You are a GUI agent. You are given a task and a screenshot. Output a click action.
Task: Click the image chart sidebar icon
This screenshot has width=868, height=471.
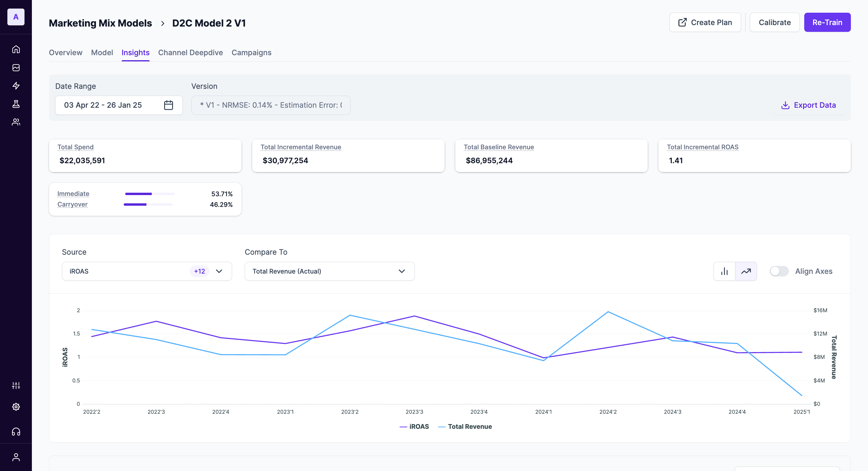pyautogui.click(x=16, y=68)
